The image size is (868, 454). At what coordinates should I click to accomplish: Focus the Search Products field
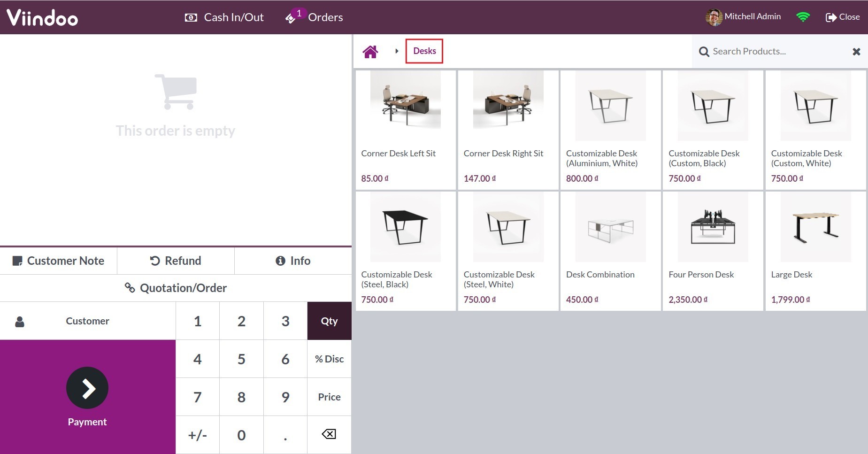[779, 51]
